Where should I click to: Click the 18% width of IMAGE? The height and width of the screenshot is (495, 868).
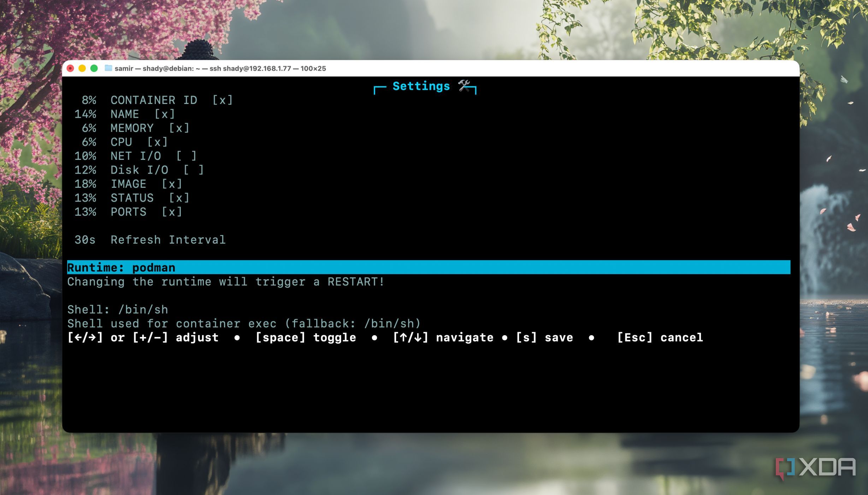tap(85, 184)
